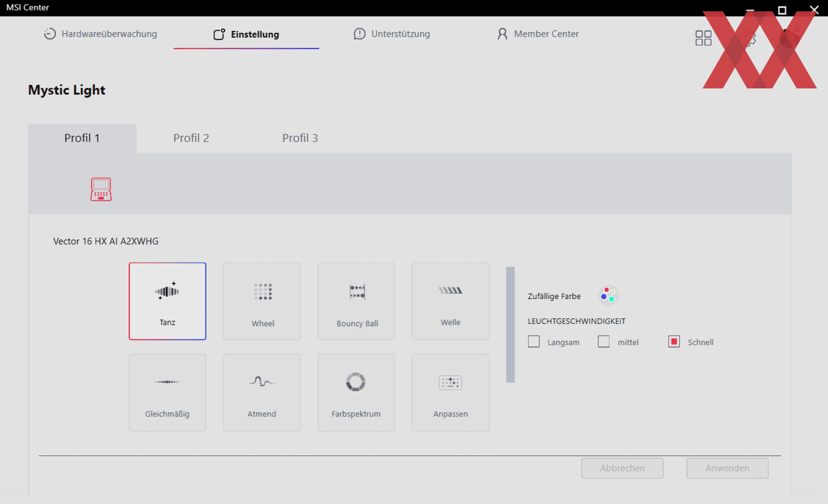The width and height of the screenshot is (828, 504).
Task: Click the Zufällige Farbe random color icon
Action: coord(608,295)
